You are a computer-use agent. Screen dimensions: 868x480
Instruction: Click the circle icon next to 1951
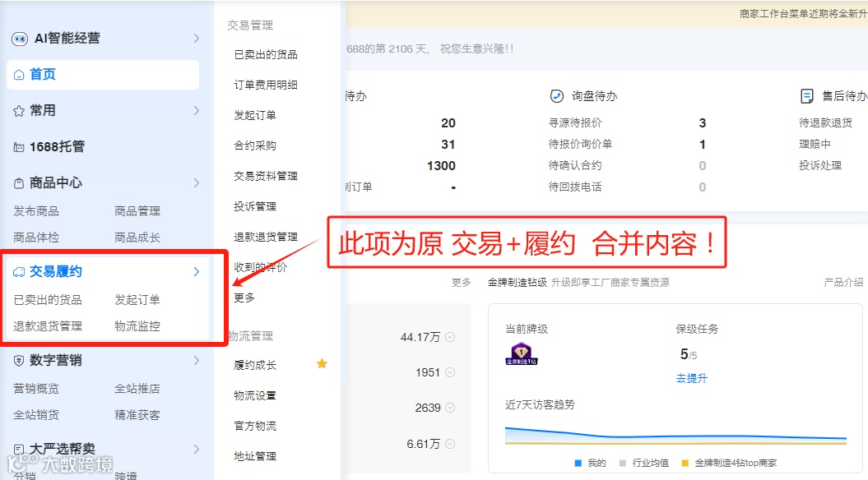click(x=450, y=372)
